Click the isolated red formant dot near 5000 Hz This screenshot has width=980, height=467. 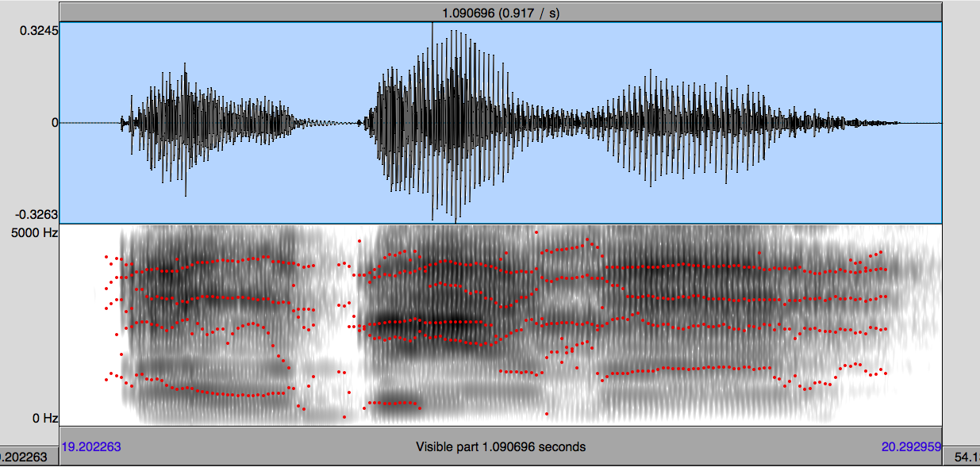point(536,233)
